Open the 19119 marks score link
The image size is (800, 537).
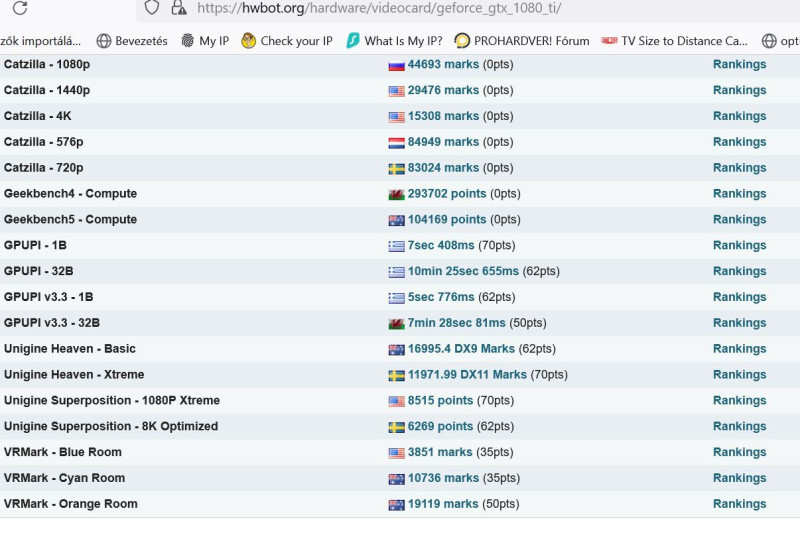click(x=443, y=504)
